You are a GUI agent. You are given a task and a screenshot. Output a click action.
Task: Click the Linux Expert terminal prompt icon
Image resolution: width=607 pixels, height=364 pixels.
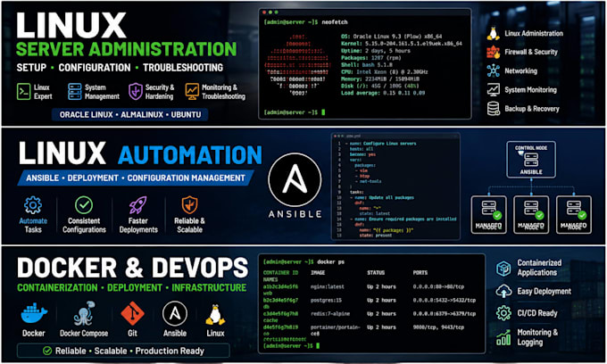click(x=23, y=92)
